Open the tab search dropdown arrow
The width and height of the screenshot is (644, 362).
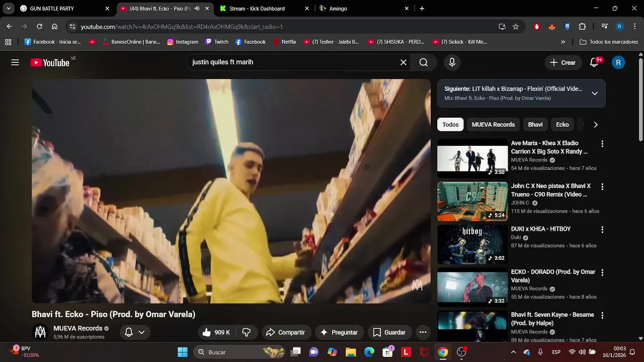9,9
